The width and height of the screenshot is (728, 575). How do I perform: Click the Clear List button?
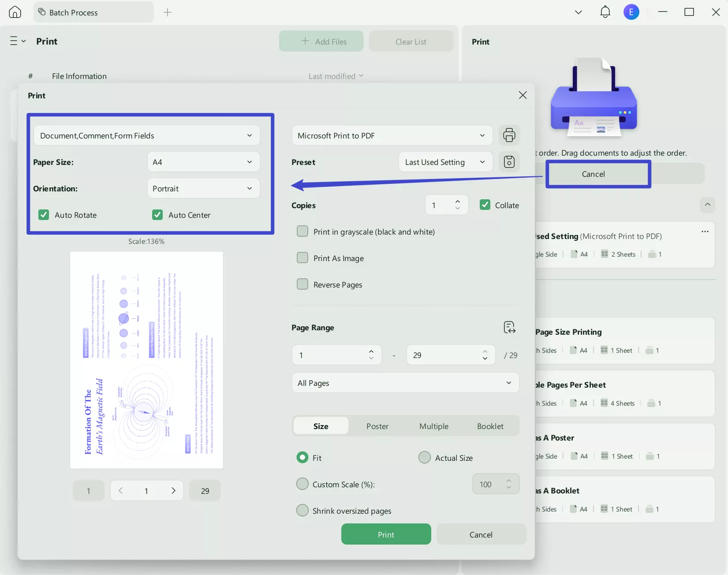[x=411, y=41]
